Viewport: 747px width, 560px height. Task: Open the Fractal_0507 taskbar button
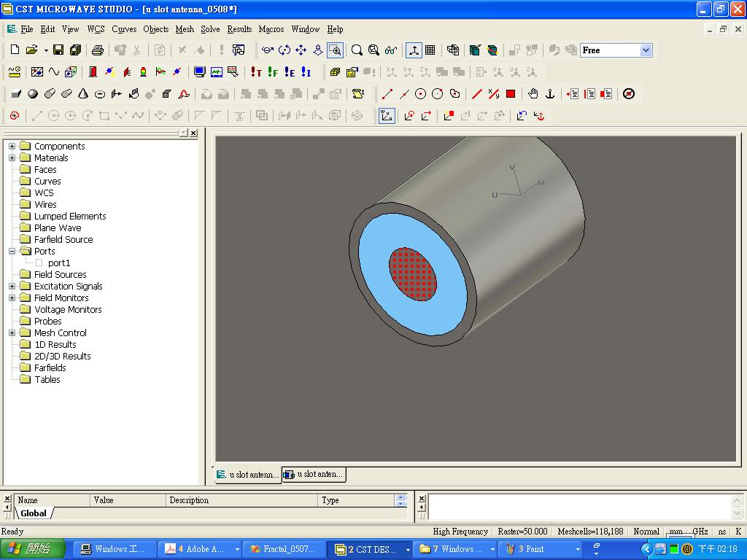284,549
